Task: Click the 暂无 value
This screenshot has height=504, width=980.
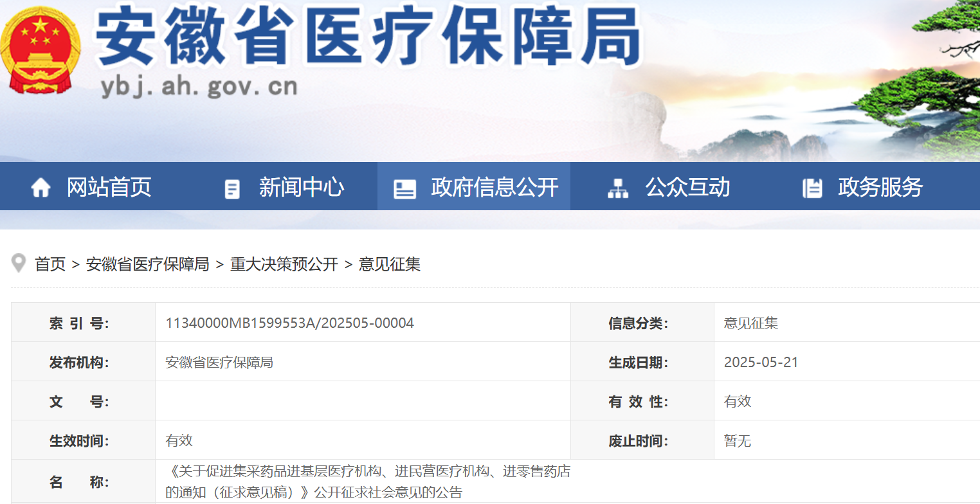Action: click(x=738, y=441)
